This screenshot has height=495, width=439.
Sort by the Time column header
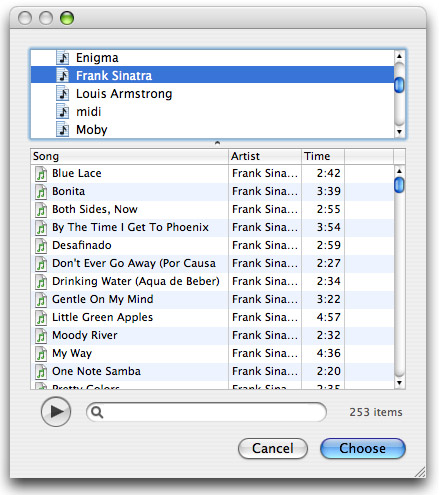(323, 156)
